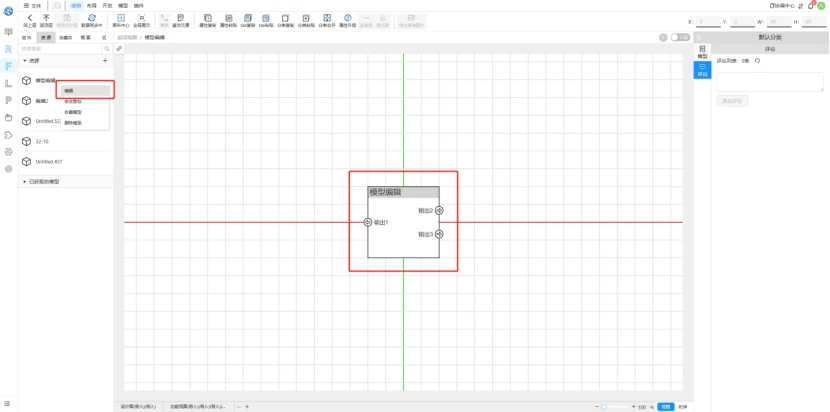Open the R module in left sidebar
This screenshot has width=830, height=412.
click(x=8, y=49)
